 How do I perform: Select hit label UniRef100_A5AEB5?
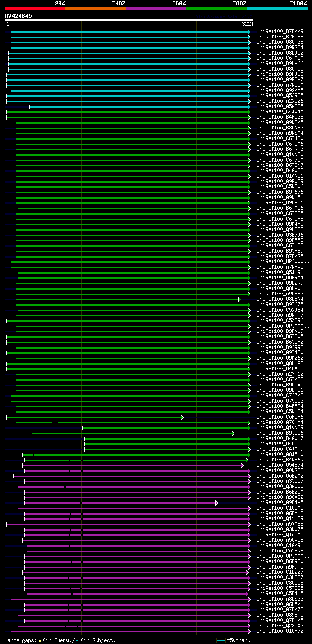click(x=280, y=107)
